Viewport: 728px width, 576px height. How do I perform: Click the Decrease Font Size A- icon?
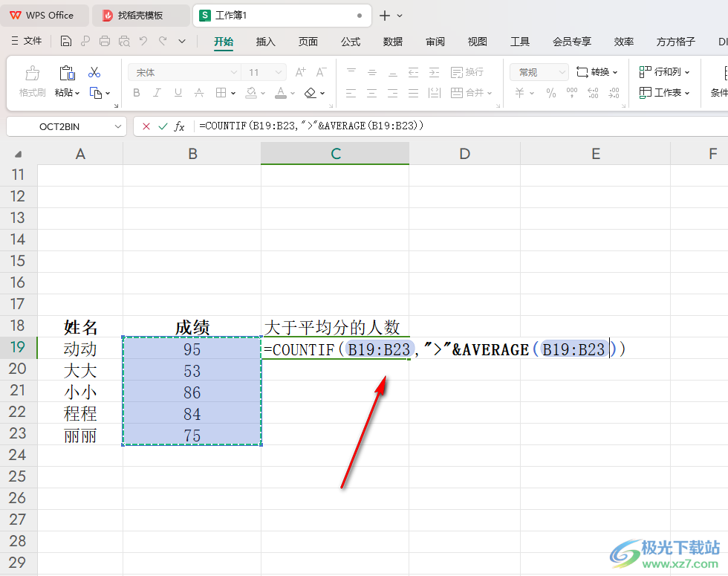click(x=321, y=72)
